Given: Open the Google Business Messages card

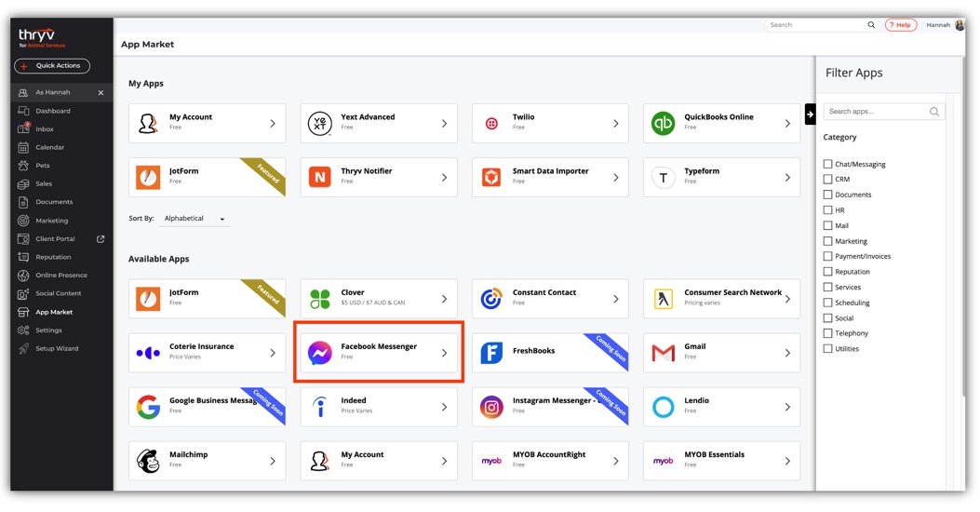Looking at the screenshot, I should [x=207, y=407].
